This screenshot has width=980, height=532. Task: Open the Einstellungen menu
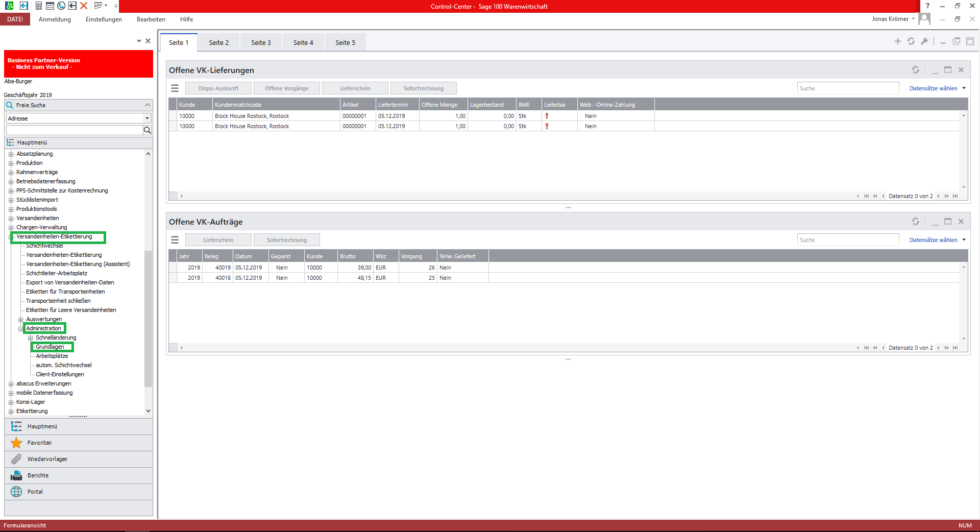tap(104, 19)
